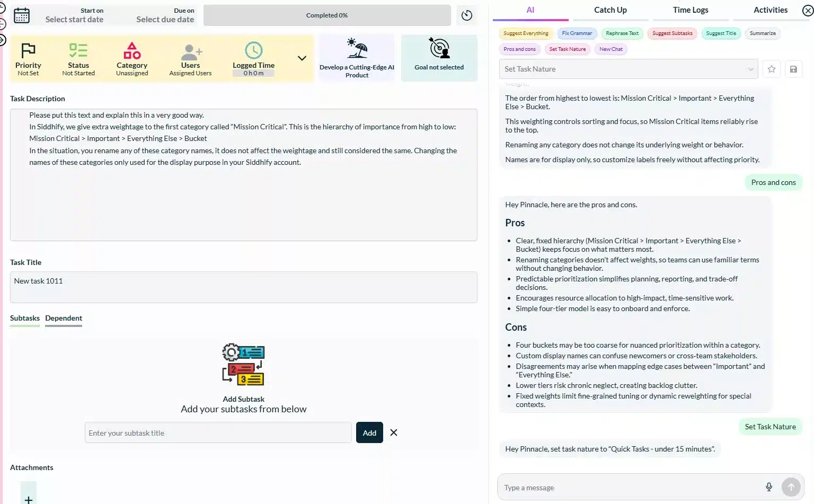Viewport: 814px width, 504px height.
Task: Change the task Status checklist icon
Action: (x=78, y=51)
